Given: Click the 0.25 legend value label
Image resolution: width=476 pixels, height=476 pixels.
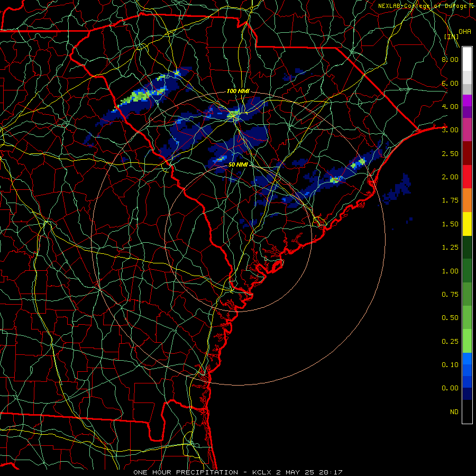Looking at the screenshot, I should (x=450, y=342).
